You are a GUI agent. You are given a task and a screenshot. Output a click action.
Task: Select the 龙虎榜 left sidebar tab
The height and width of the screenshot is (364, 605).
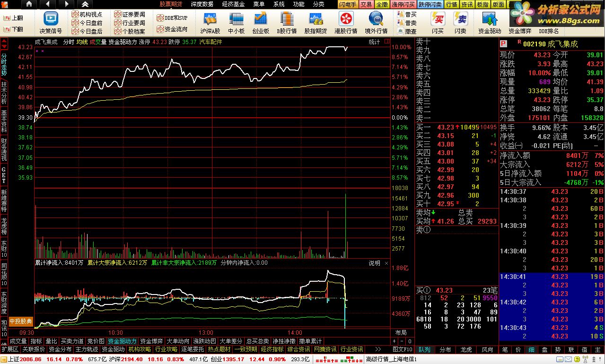(4, 227)
